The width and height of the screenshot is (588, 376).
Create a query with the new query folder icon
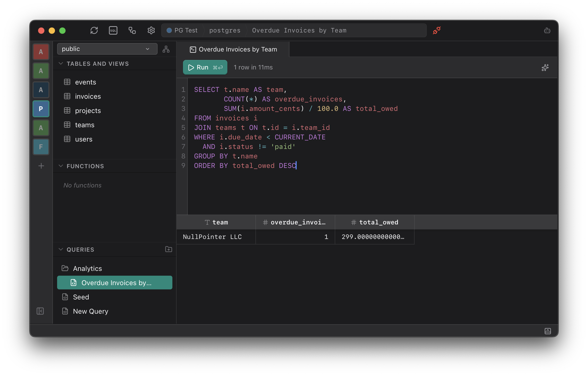pyautogui.click(x=168, y=249)
